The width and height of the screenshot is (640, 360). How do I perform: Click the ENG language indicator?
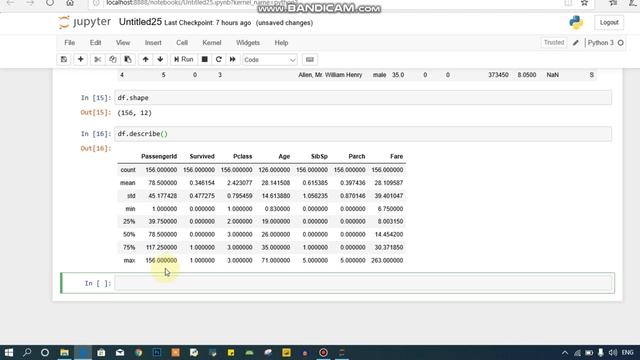point(628,352)
